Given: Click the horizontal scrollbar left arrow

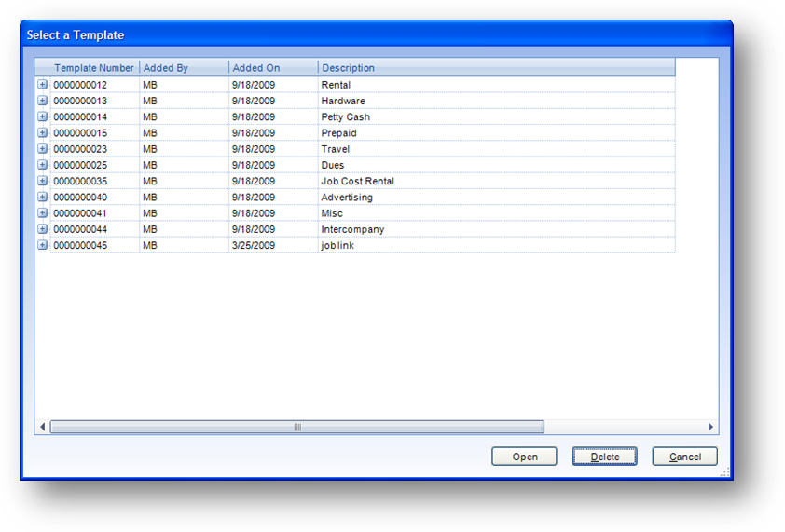Looking at the screenshot, I should pos(43,427).
